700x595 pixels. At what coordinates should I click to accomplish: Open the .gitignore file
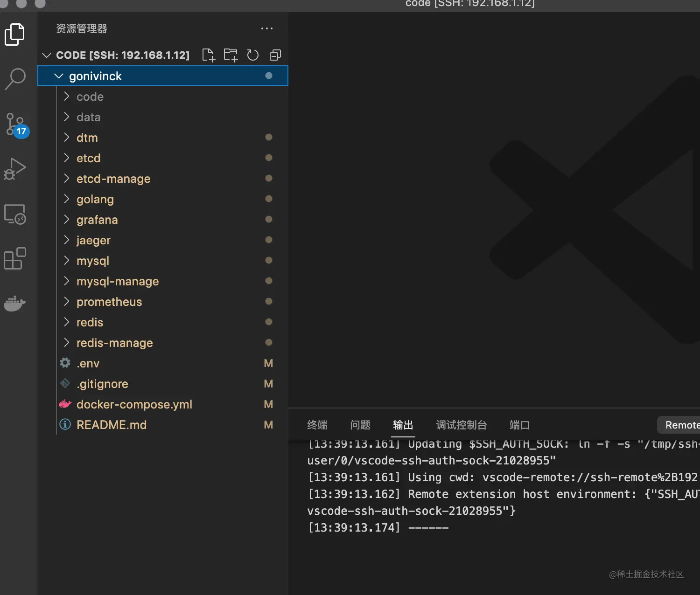pyautogui.click(x=163, y=384)
